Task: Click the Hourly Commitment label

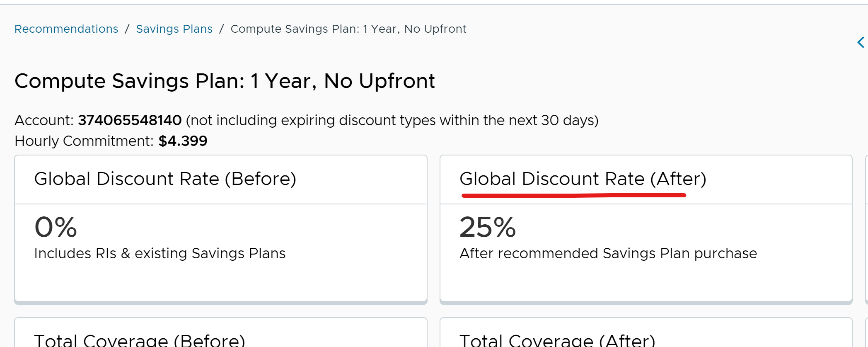Action: 84,141
